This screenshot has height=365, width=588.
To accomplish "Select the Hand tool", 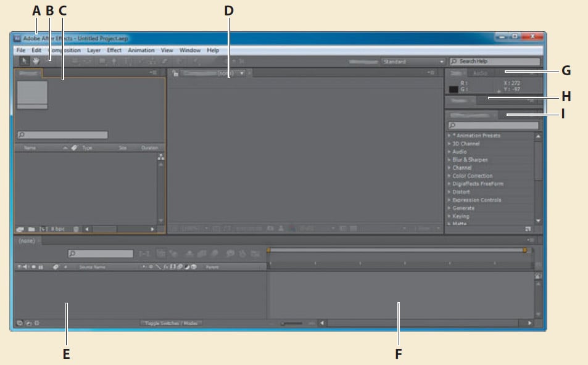I will pos(36,60).
